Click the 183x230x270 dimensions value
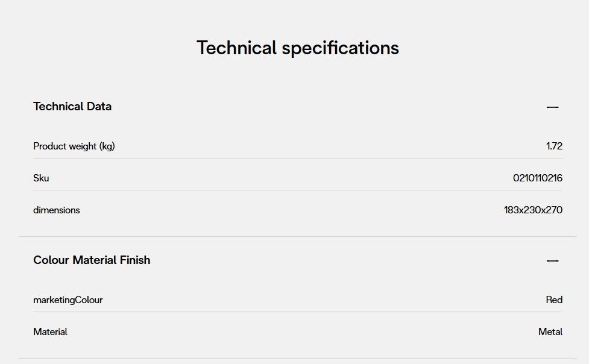This screenshot has width=589, height=364. click(533, 210)
